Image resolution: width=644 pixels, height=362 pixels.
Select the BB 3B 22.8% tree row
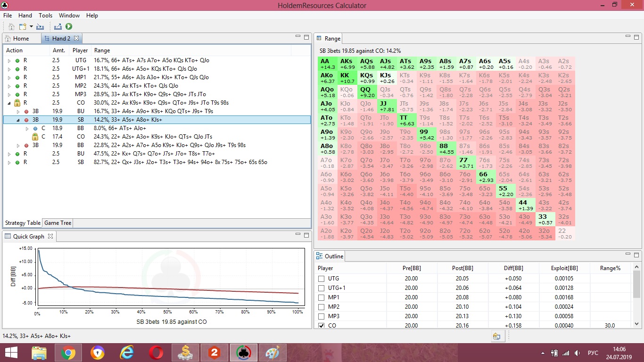[x=157, y=145]
